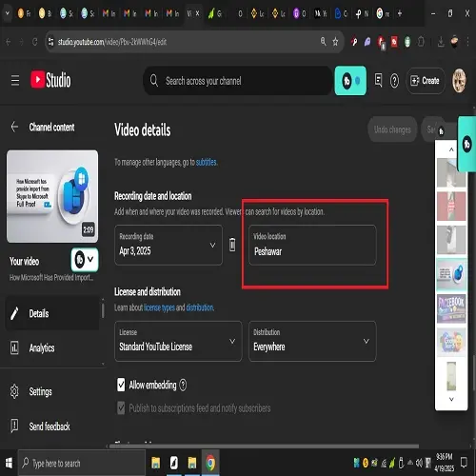Toggle the Allow embedding checkbox
This screenshot has height=476, width=476.
tap(121, 385)
